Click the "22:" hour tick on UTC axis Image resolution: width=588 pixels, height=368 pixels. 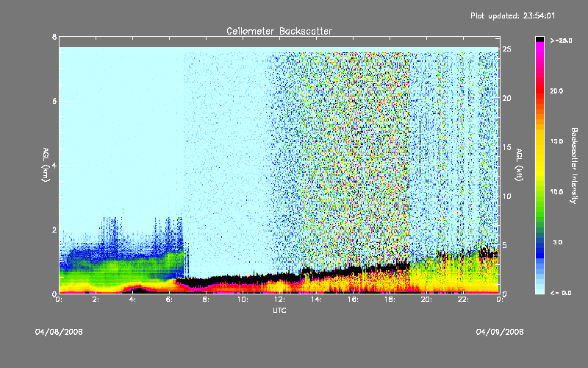[463, 300]
